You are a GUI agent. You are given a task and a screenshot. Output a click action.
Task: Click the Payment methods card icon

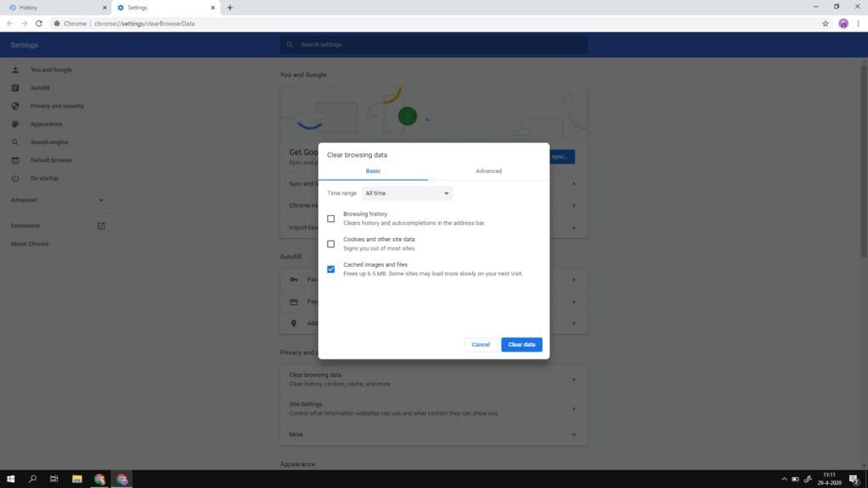point(294,302)
